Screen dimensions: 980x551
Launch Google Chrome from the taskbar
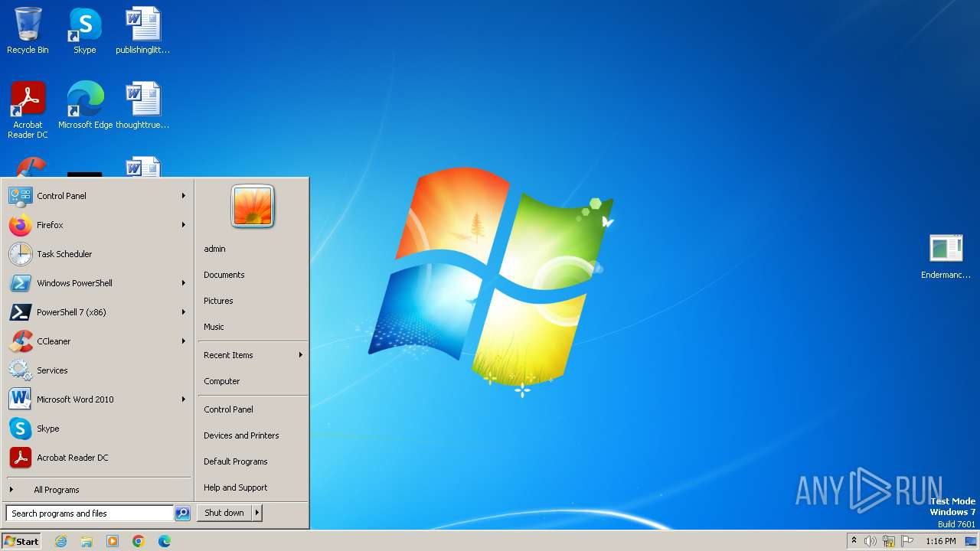[139, 541]
